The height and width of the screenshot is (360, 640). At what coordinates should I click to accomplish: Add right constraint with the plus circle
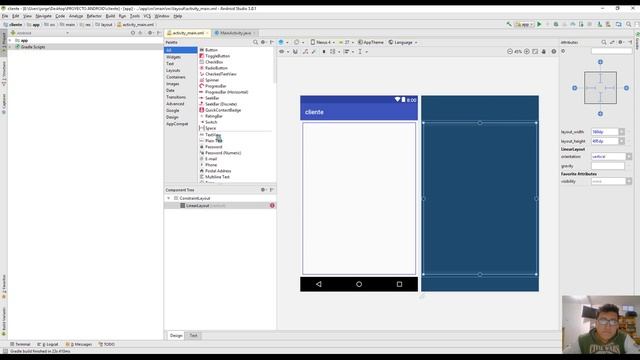[x=626, y=88]
